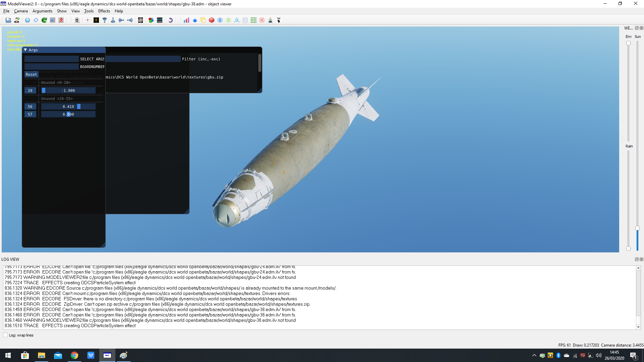644x362 pixels.
Task: Close the LOG VIEW panel
Action: (641, 259)
